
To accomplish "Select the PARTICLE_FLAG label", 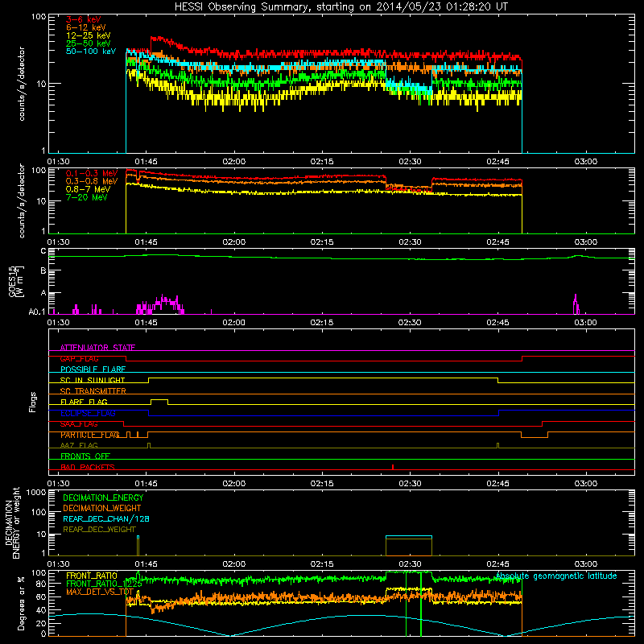I will [90, 435].
